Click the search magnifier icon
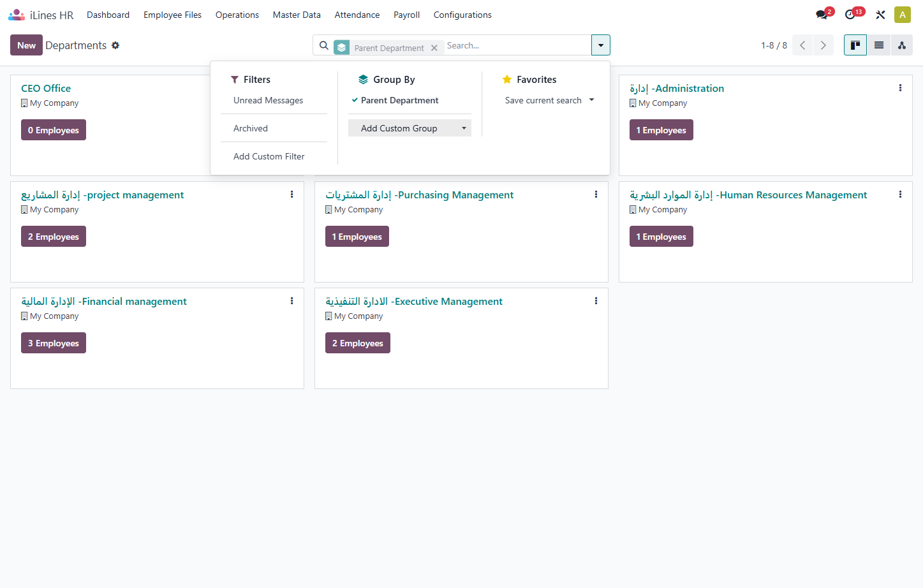The width and height of the screenshot is (923, 588). pos(324,45)
